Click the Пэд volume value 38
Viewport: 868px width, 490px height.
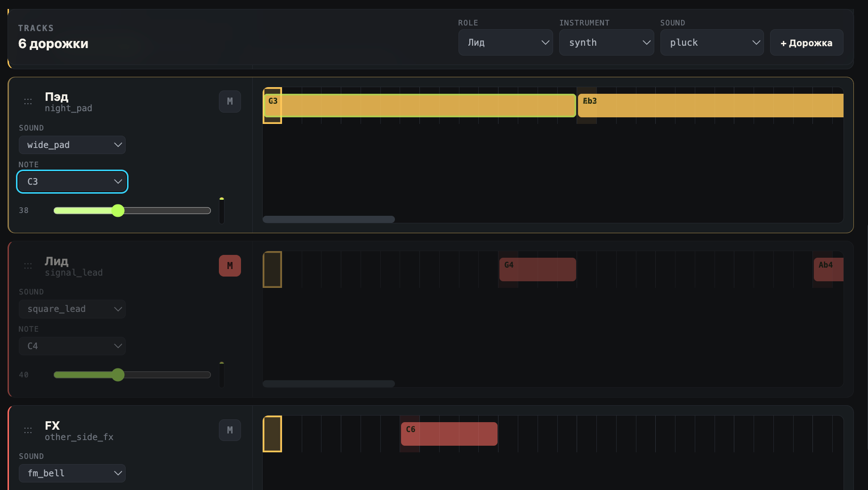click(24, 211)
